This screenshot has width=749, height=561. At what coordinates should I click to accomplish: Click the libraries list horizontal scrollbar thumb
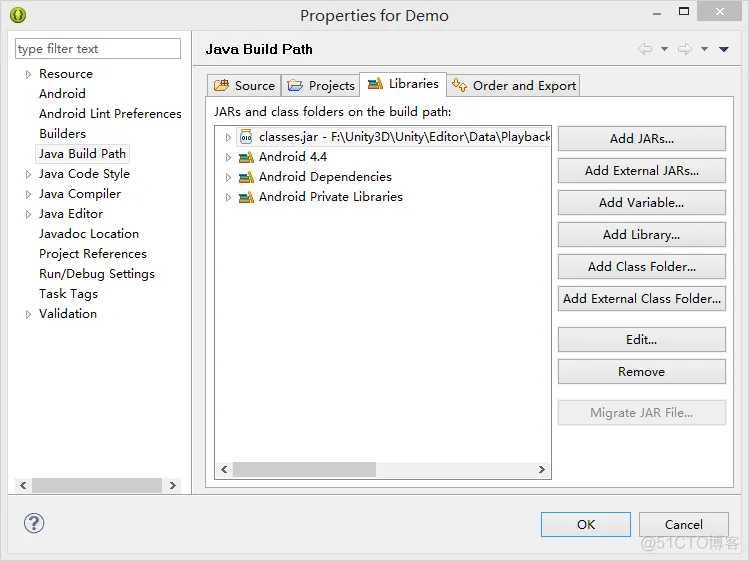[304, 469]
